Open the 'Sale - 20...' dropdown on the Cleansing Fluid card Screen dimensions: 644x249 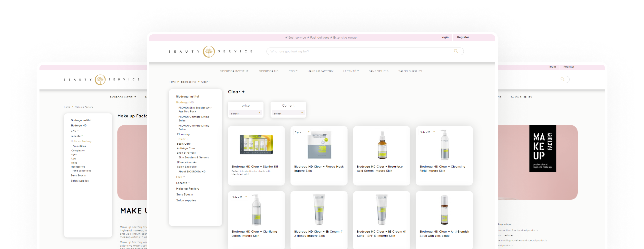click(x=427, y=132)
